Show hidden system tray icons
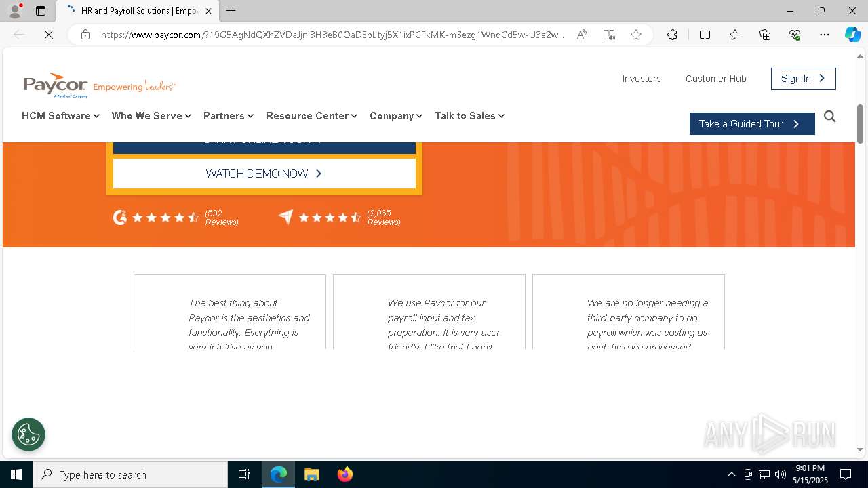This screenshot has width=868, height=488. tap(731, 474)
